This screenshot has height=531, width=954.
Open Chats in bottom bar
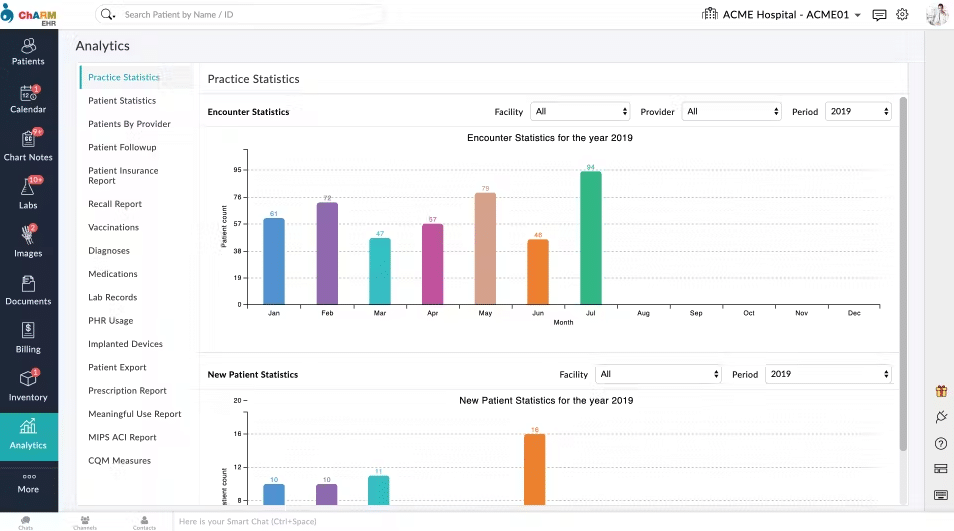click(x=26, y=522)
